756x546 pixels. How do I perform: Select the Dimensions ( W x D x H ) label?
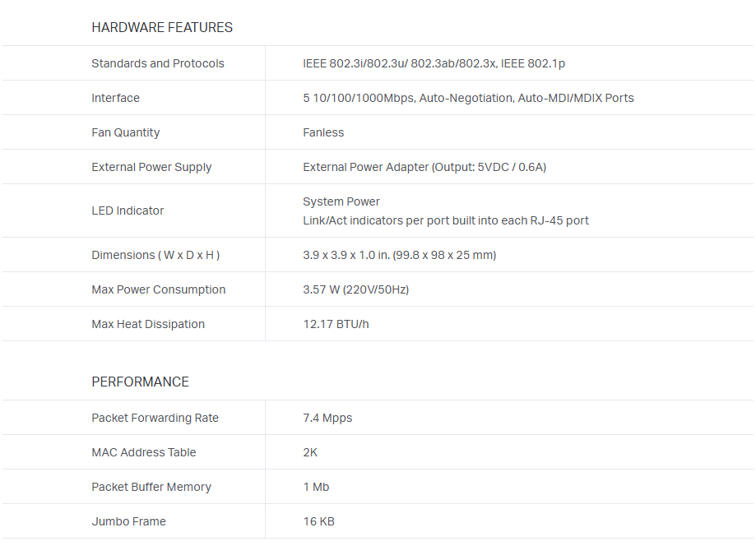pyautogui.click(x=155, y=255)
